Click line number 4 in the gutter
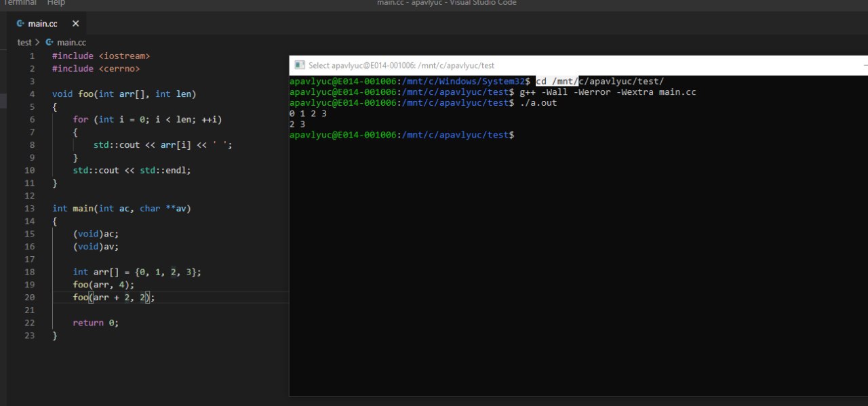Image resolution: width=868 pixels, height=406 pixels. pos(32,94)
